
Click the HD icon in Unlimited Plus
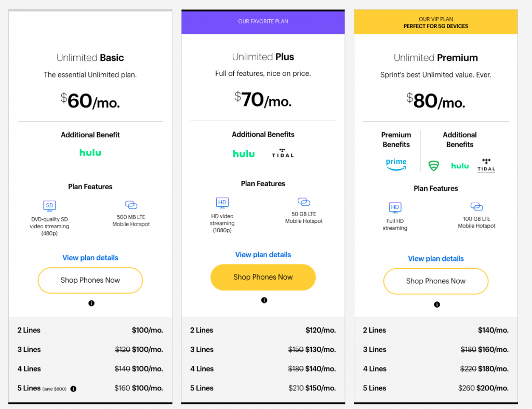pos(222,203)
